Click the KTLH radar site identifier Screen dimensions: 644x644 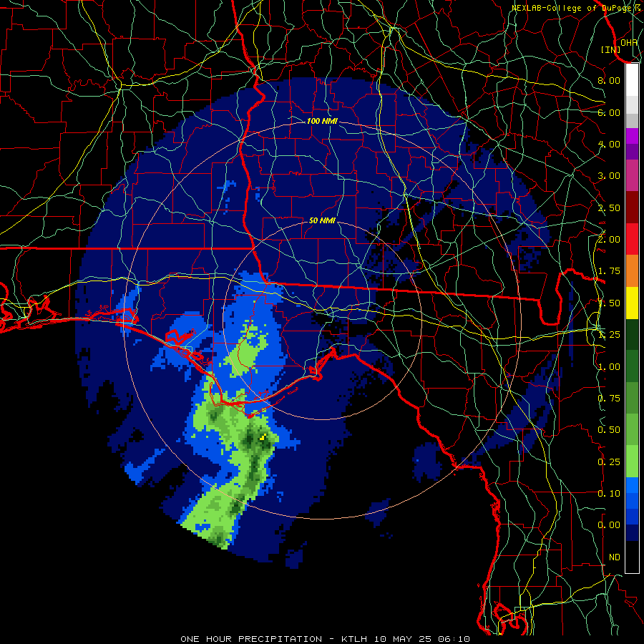(356, 639)
